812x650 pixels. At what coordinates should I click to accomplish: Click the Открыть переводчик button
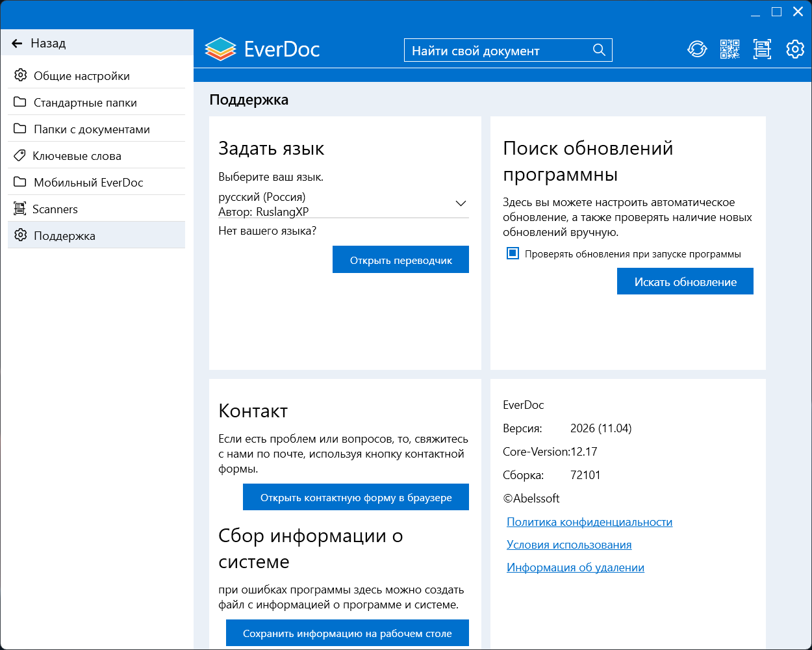point(401,260)
